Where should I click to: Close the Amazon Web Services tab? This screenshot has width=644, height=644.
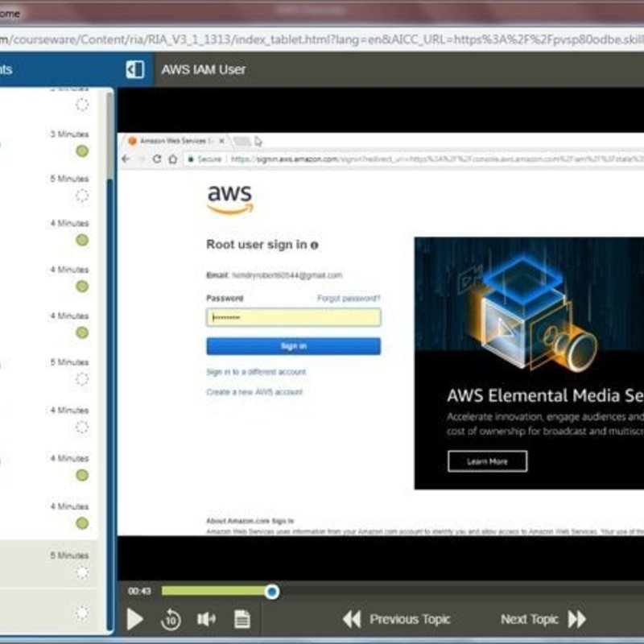point(222,141)
